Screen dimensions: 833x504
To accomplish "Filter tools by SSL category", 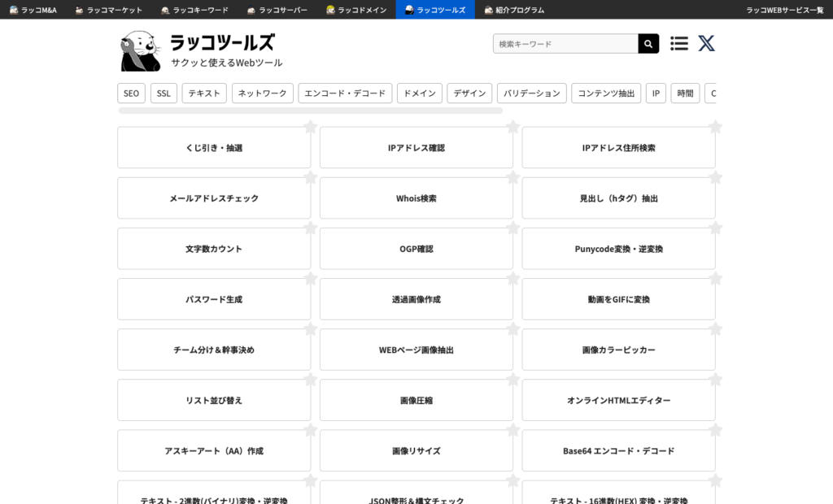I will click(164, 93).
